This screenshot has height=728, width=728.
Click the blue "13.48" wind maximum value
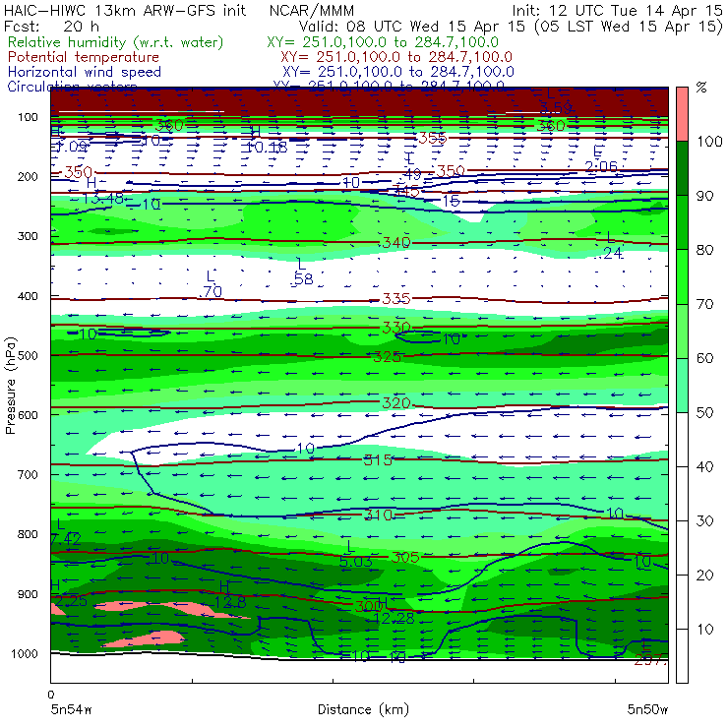tap(103, 199)
